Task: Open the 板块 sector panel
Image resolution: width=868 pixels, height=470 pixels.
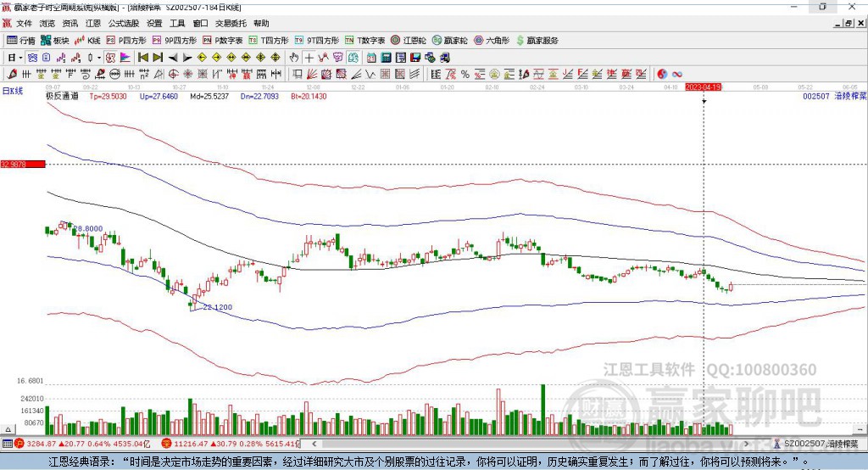Action: [x=55, y=41]
